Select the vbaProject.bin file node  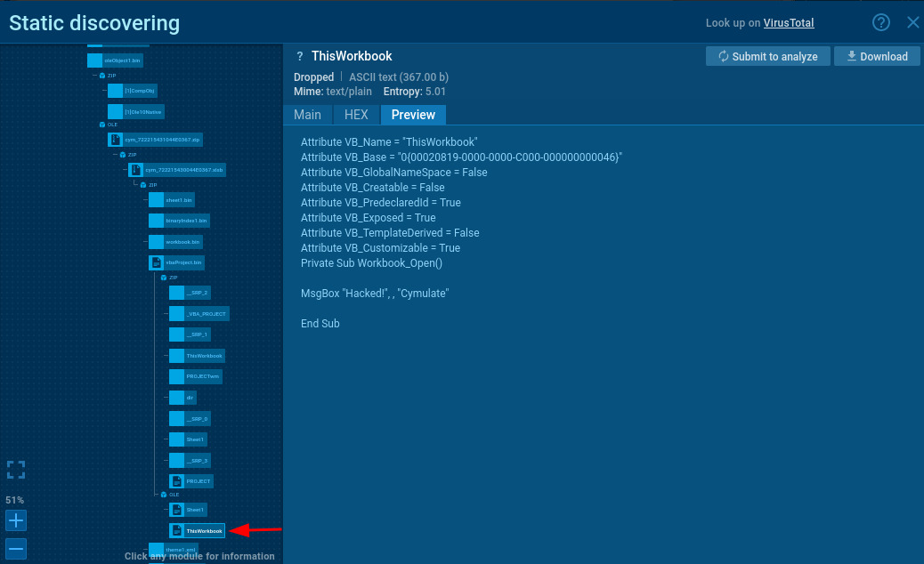(177, 262)
